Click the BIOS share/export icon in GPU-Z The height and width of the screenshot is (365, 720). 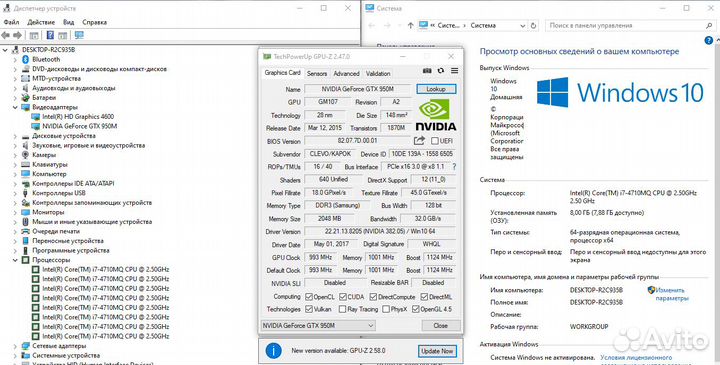point(419,140)
